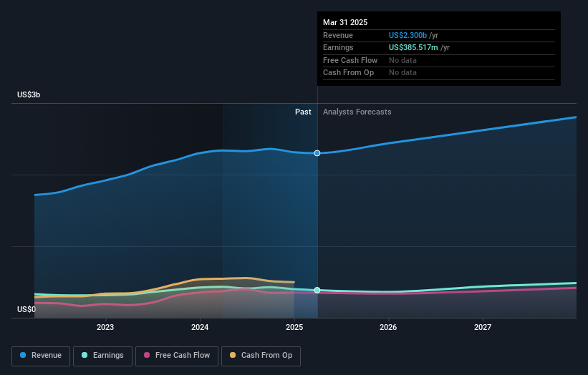Screen dimensions: 588x375
Task: Toggle the Free Cash Flow legend button
Action: [x=177, y=356]
